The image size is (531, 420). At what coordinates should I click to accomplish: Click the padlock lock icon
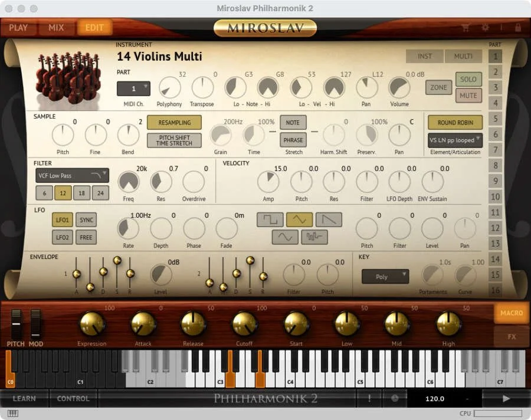click(518, 28)
